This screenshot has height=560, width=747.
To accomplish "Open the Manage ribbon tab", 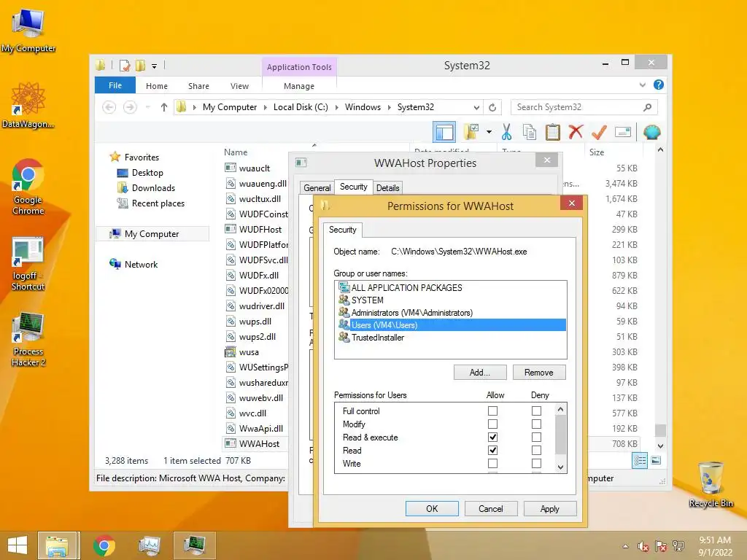I will [x=298, y=86].
